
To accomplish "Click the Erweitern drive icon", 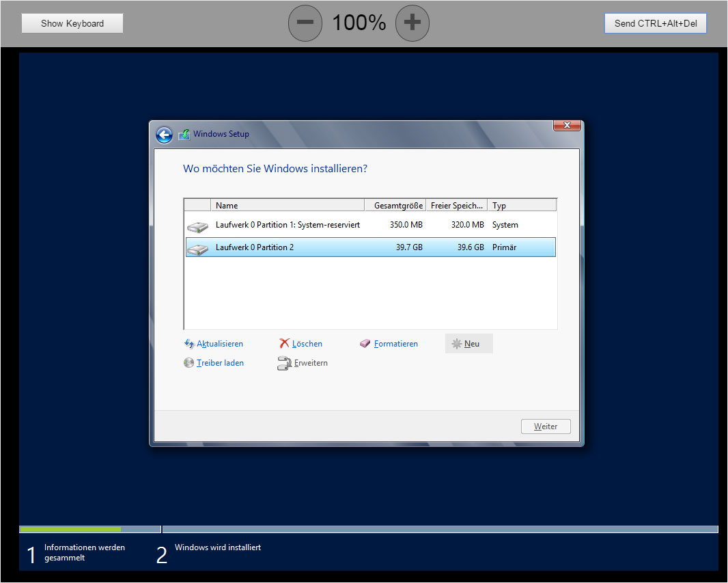I will (x=284, y=364).
